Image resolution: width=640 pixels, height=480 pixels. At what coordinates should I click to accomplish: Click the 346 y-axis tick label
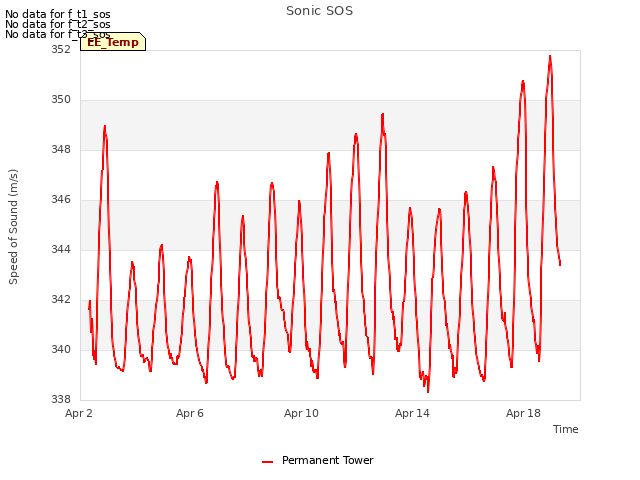tap(61, 200)
